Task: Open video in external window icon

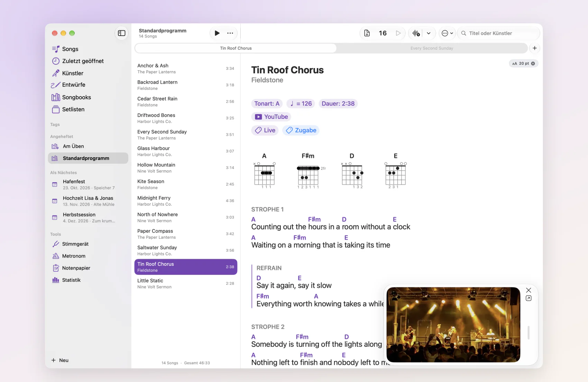Action: pyautogui.click(x=529, y=298)
